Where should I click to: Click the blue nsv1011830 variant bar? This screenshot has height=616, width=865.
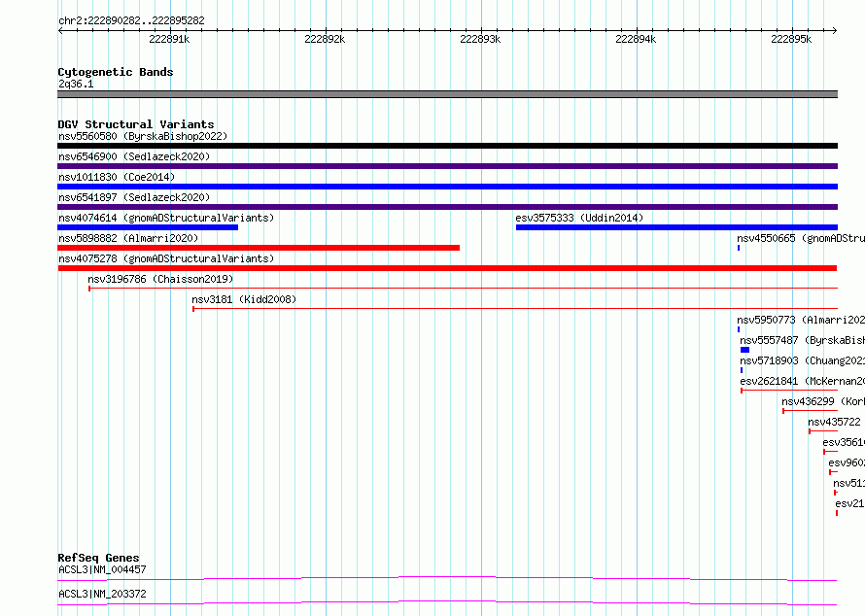pos(447,187)
